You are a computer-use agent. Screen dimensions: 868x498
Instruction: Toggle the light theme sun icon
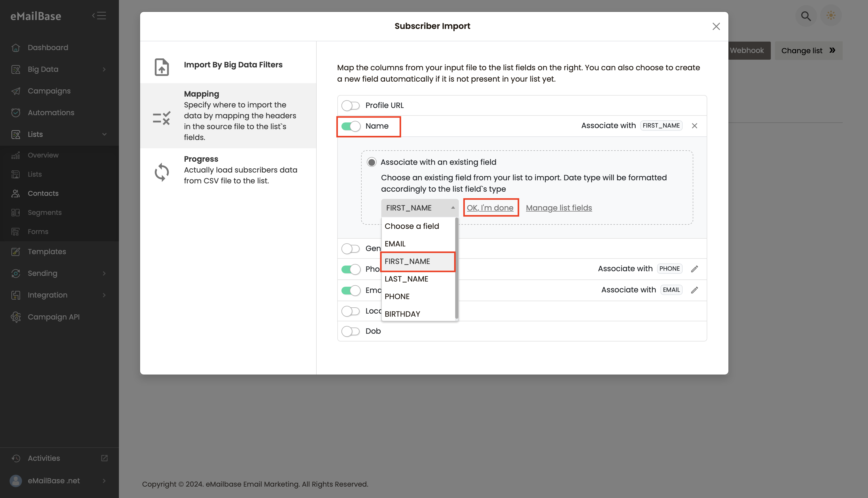831,16
